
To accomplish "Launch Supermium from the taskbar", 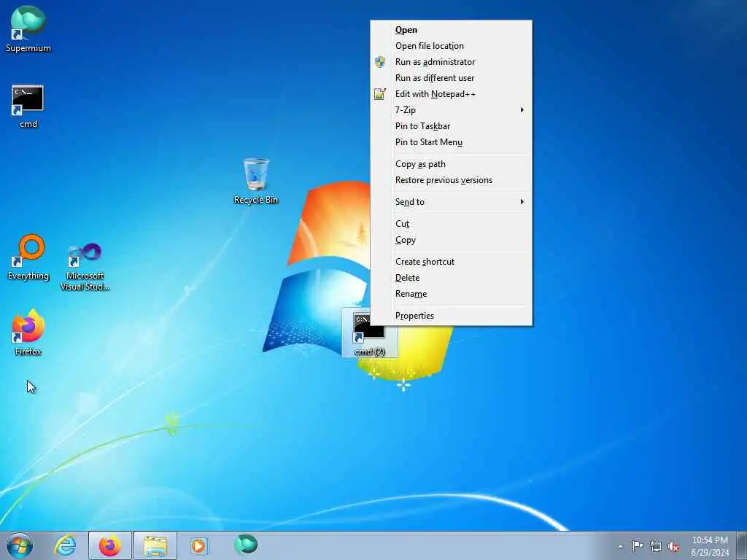I will click(245, 545).
